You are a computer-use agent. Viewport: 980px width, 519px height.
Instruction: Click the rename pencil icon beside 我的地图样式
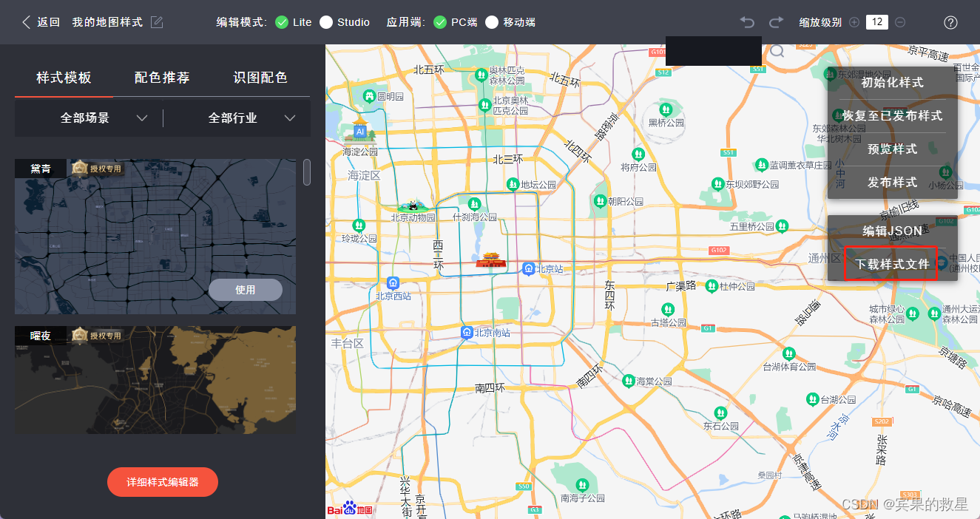click(156, 22)
